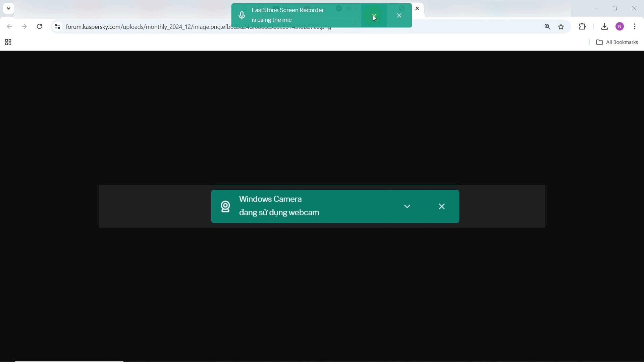Screen dimensions: 644x362
Task: Click the Windows Camera webcam image
Action: pyautogui.click(x=322, y=206)
